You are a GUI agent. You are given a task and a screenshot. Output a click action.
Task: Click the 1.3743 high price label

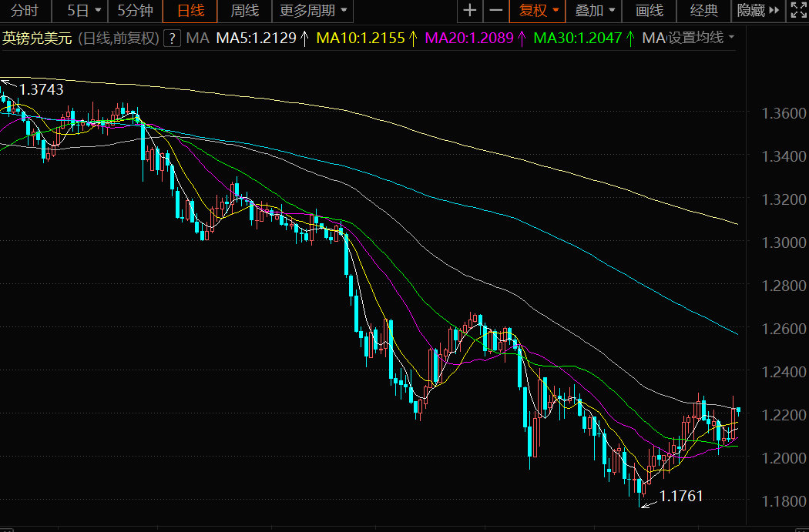[41, 90]
